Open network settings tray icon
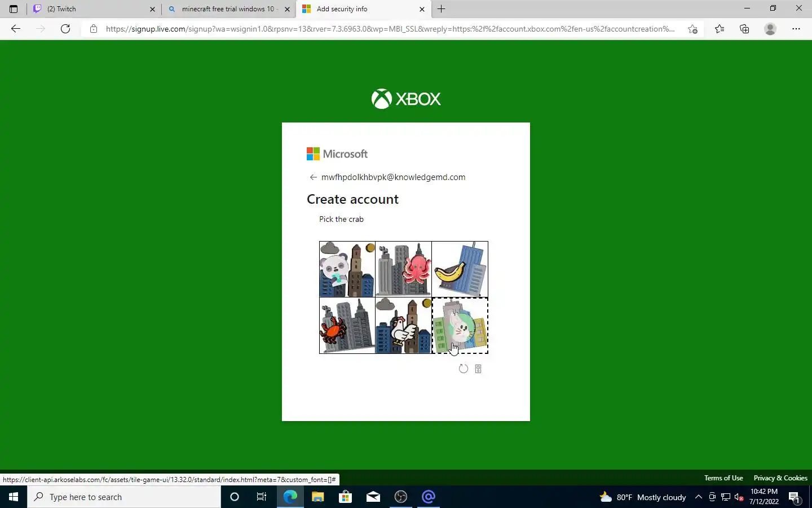This screenshot has width=812, height=508. click(726, 497)
